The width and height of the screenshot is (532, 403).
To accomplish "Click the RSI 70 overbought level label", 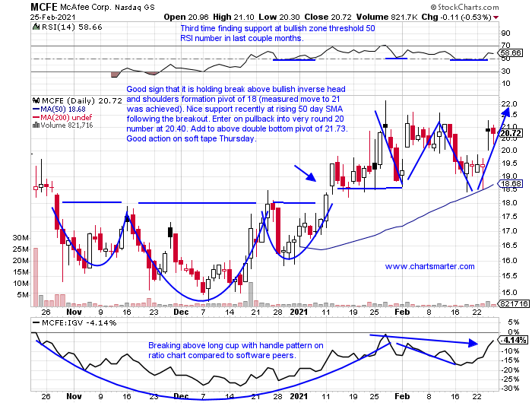I will coord(506,45).
